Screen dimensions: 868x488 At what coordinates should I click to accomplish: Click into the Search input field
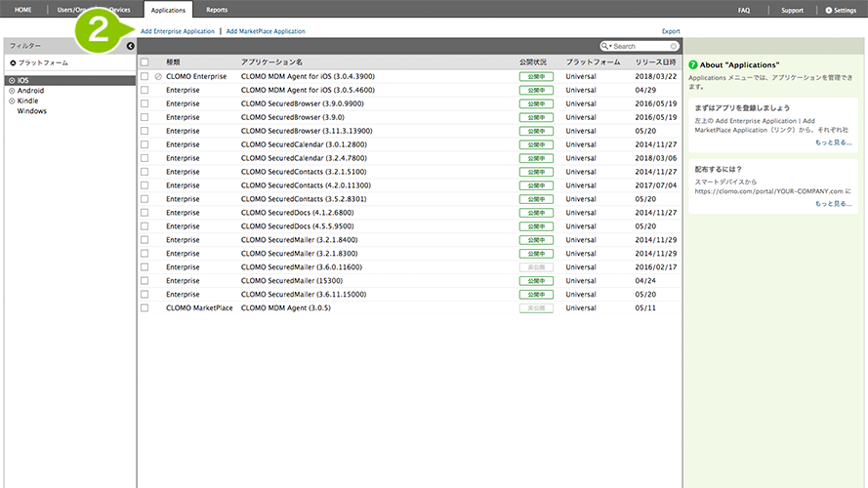coord(641,47)
